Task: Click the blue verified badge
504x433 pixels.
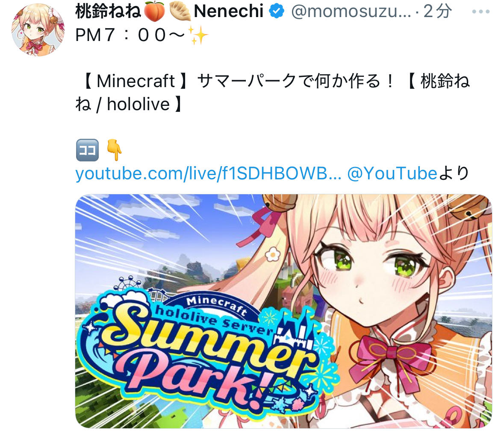Action: coord(277,11)
